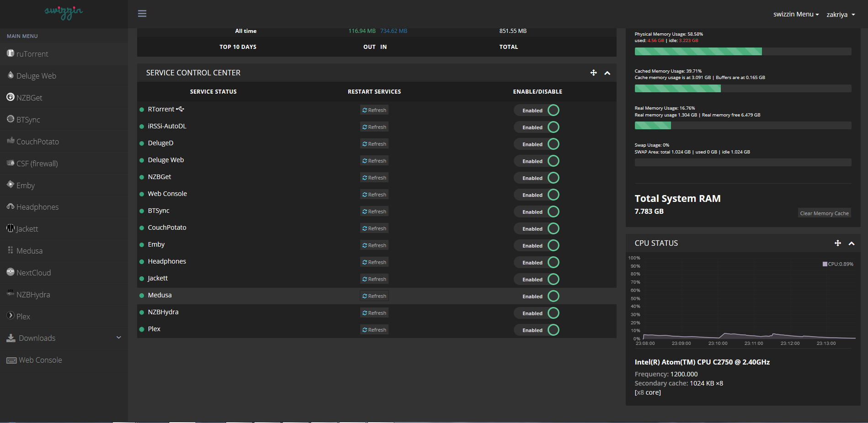Click the Headphones sidebar icon
This screenshot has height=423, width=868.
pyautogui.click(x=11, y=206)
